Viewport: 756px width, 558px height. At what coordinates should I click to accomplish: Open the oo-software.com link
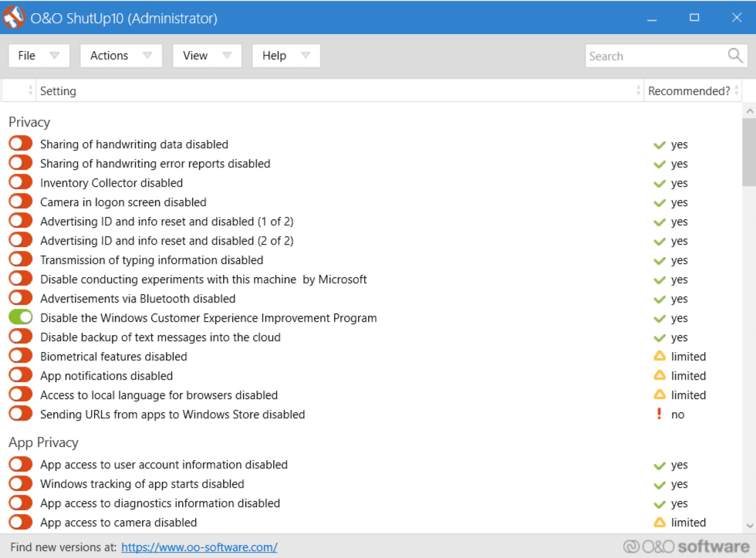pos(199,547)
